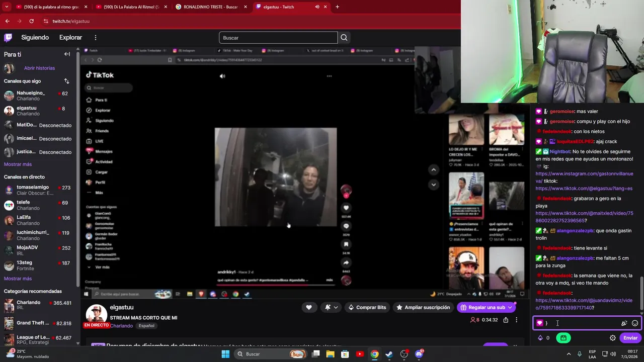Click the search magnifier button in Twitch
This screenshot has height=362, width=644.
point(344,38)
